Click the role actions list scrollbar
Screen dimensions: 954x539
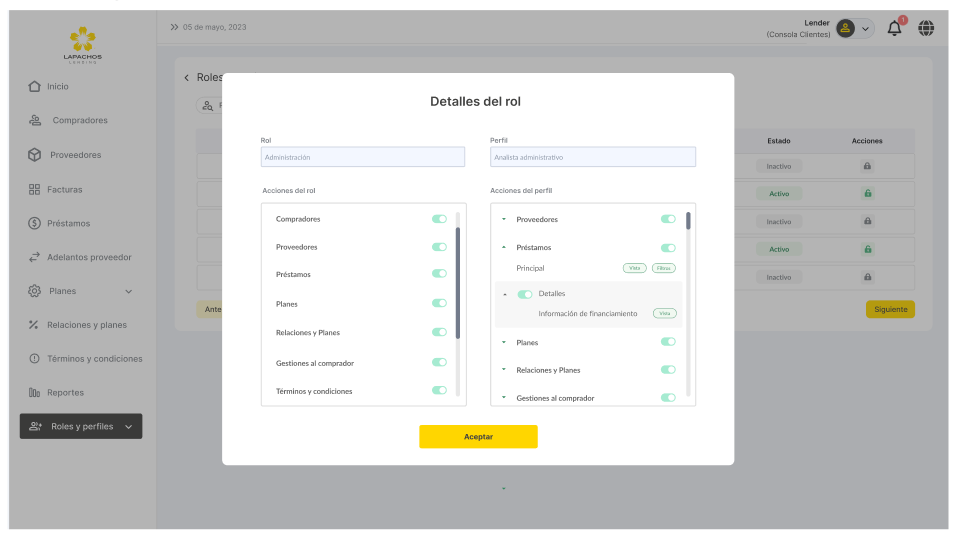458,282
